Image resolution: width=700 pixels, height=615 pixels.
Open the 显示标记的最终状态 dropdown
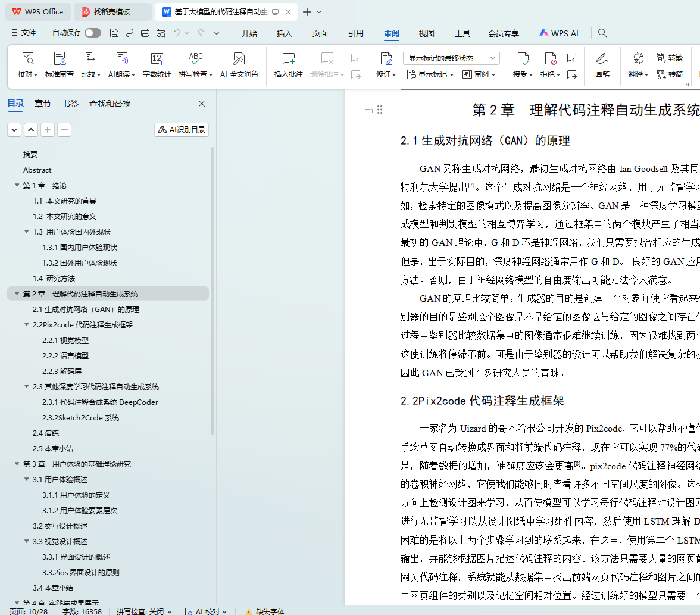451,58
